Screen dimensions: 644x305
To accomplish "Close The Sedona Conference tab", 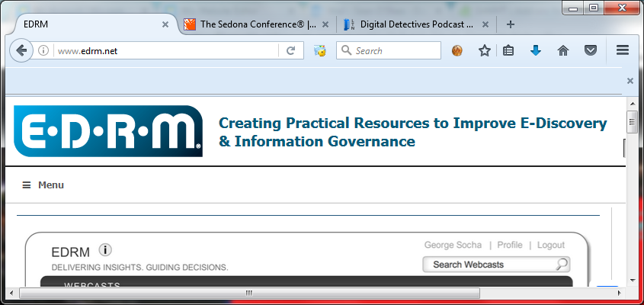I will (x=325, y=24).
